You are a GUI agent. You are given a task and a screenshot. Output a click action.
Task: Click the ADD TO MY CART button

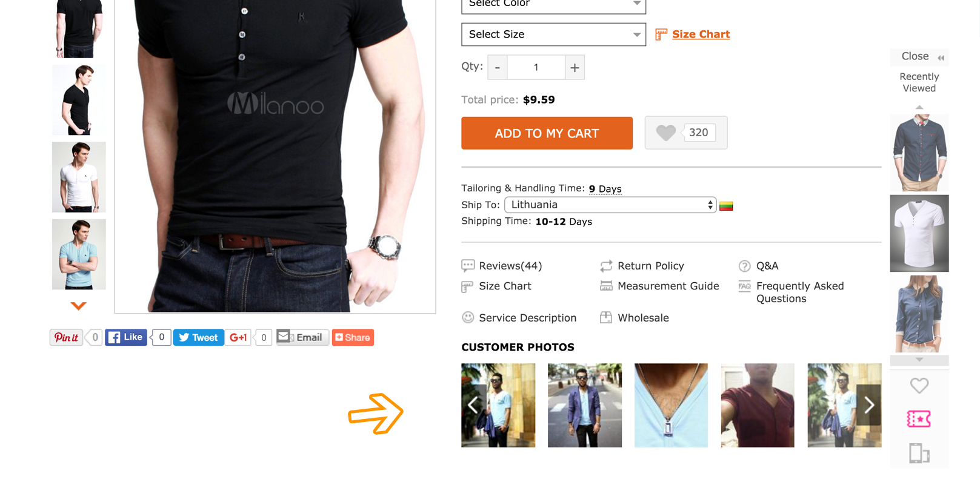point(547,133)
